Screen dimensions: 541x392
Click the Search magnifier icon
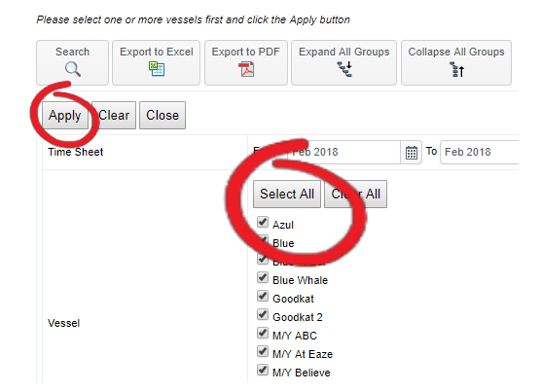(73, 69)
